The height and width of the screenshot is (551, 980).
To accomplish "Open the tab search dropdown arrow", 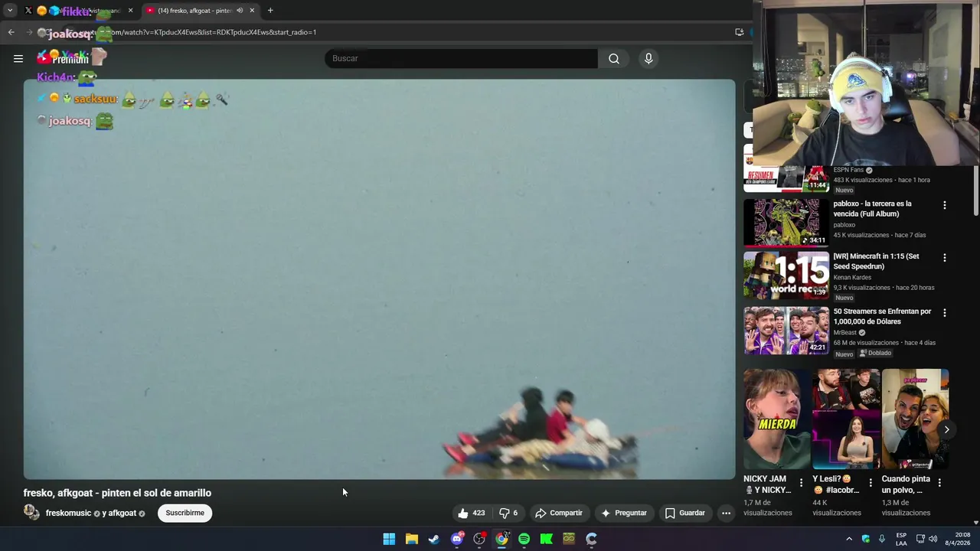I will [x=10, y=11].
